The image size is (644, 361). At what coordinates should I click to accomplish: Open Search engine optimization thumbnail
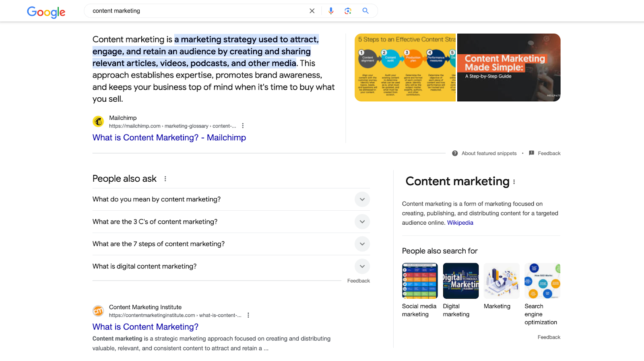543,281
